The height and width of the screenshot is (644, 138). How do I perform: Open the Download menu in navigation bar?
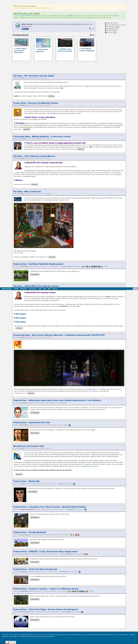tap(23, 289)
